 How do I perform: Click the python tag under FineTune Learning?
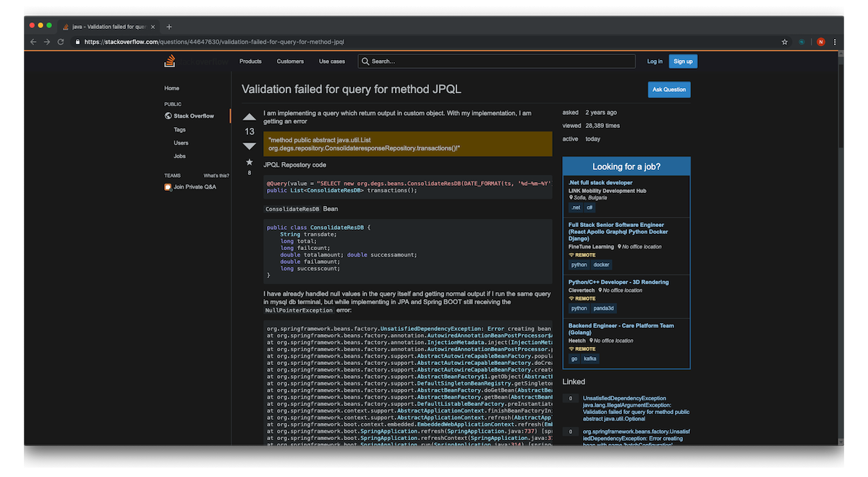coord(579,265)
